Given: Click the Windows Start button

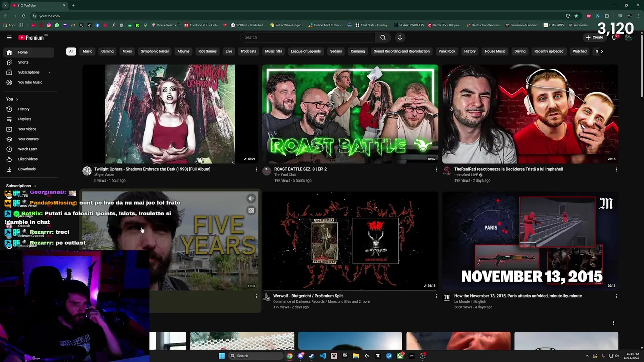Looking at the screenshot, I should pos(221,356).
